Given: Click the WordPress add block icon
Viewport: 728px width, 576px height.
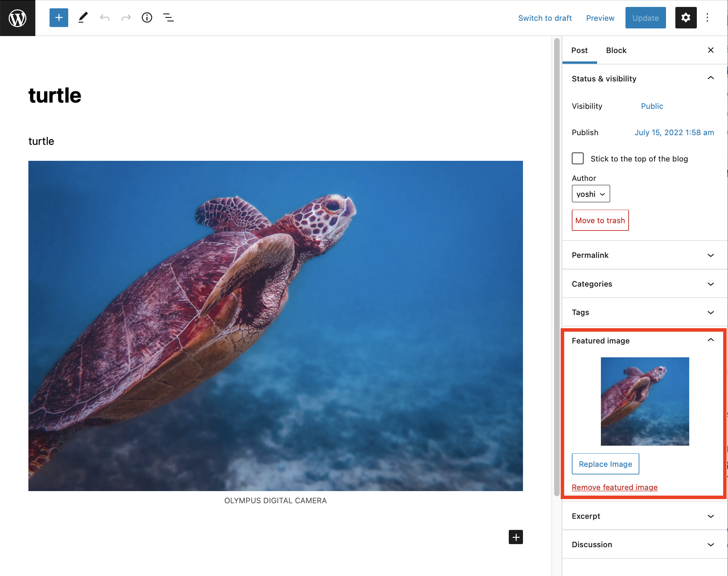Looking at the screenshot, I should [59, 17].
